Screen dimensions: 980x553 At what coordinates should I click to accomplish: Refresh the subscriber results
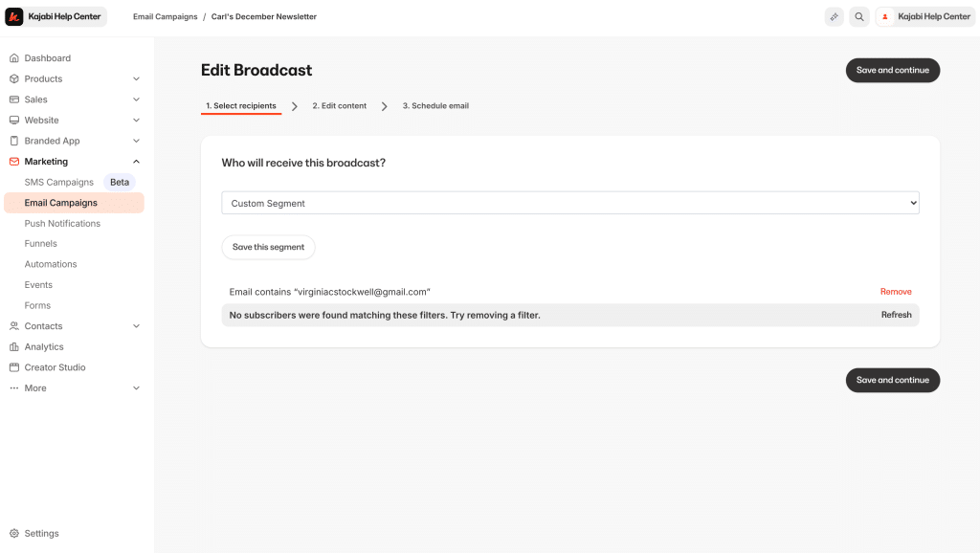896,315
